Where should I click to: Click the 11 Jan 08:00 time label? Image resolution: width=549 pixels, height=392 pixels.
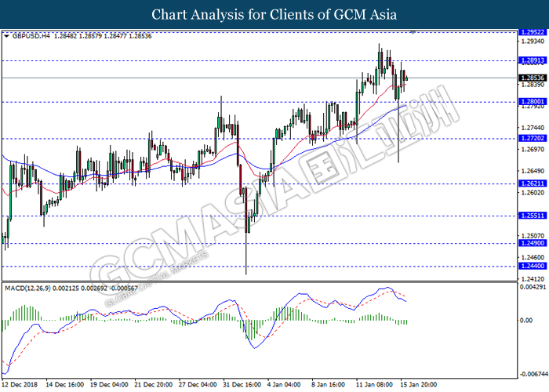pyautogui.click(x=374, y=385)
